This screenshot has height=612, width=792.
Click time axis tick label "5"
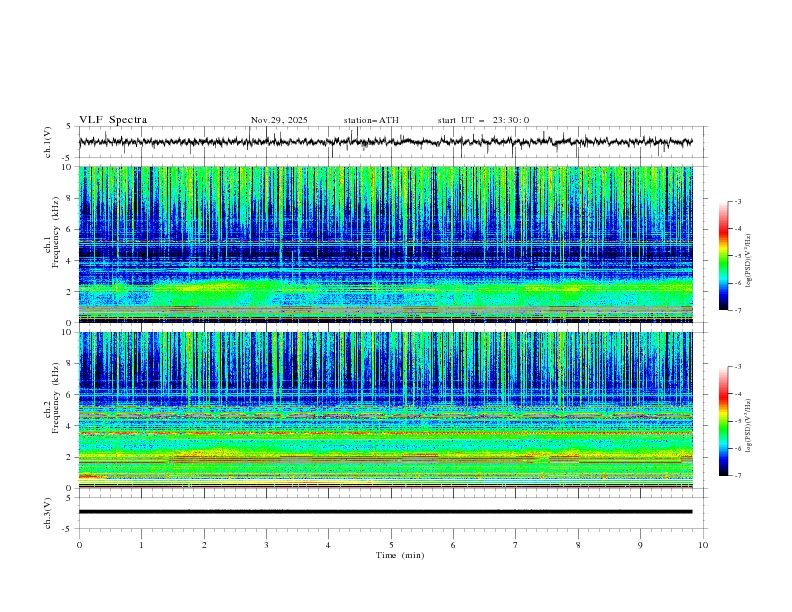tap(391, 545)
